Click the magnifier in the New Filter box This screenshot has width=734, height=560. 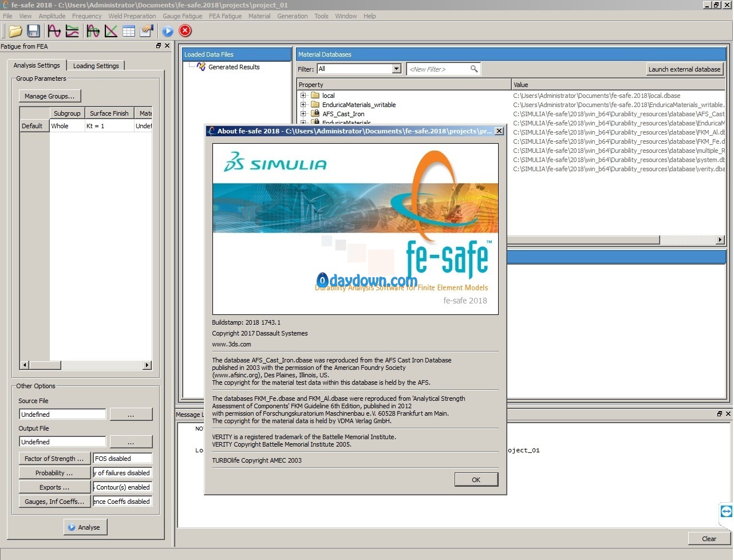coord(473,69)
